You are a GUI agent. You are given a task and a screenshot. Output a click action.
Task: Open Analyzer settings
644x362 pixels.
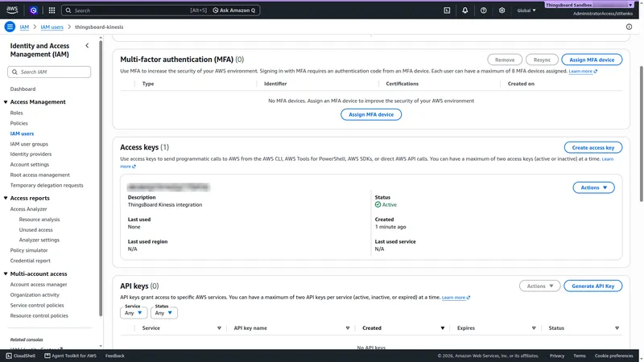pyautogui.click(x=39, y=240)
